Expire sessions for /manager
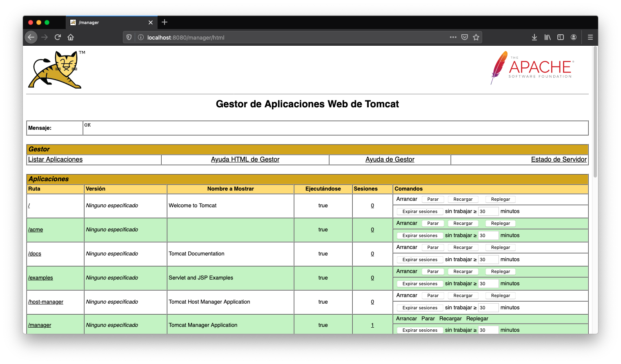The image size is (621, 364). click(x=420, y=331)
